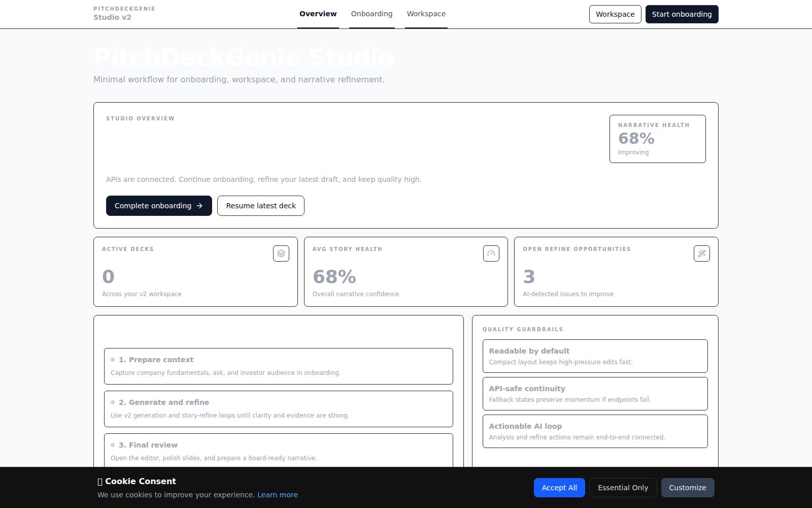The height and width of the screenshot is (508, 812).
Task: Click the cookie emoji beside Cookie Consent
Action: 100,482
